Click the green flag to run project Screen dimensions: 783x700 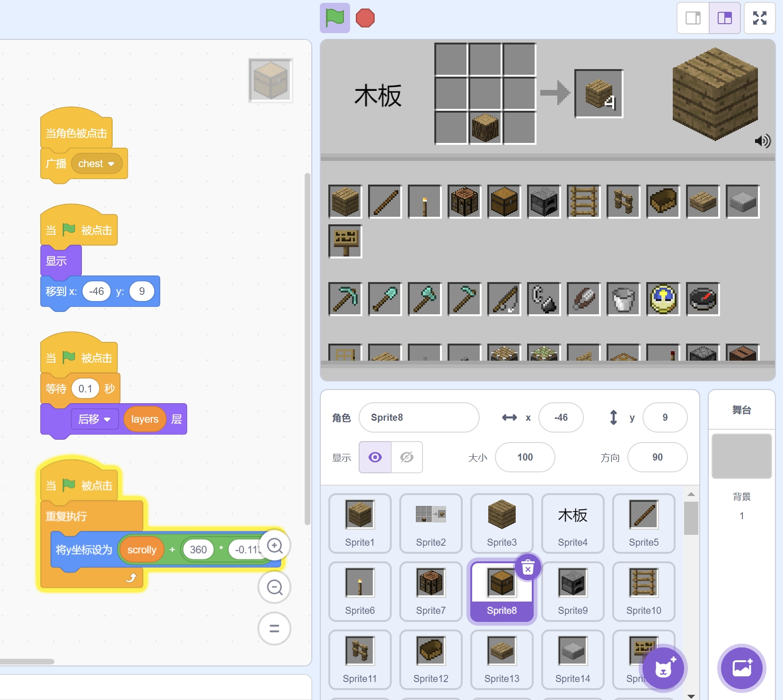(335, 18)
